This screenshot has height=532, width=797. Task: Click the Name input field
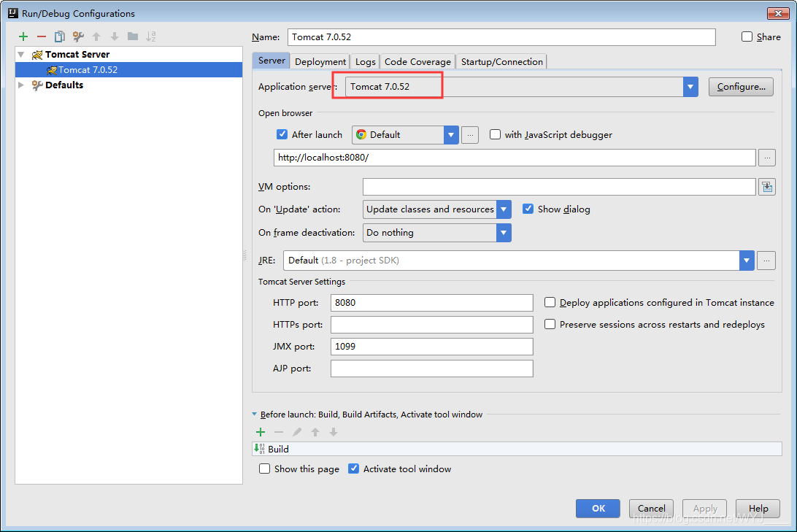pos(501,37)
